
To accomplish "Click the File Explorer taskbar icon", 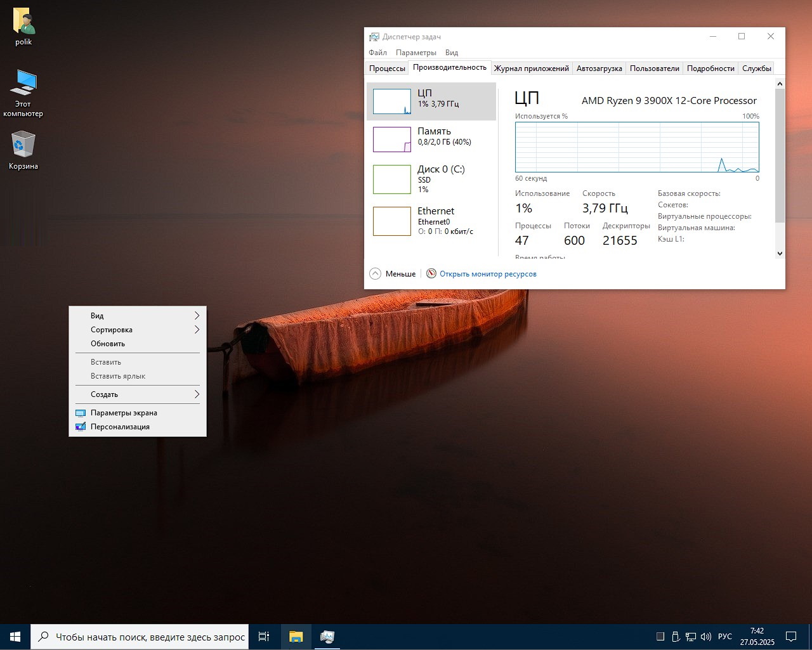I will pyautogui.click(x=296, y=637).
